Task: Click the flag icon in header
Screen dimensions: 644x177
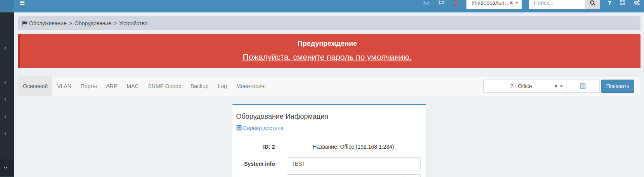Action: (x=441, y=3)
